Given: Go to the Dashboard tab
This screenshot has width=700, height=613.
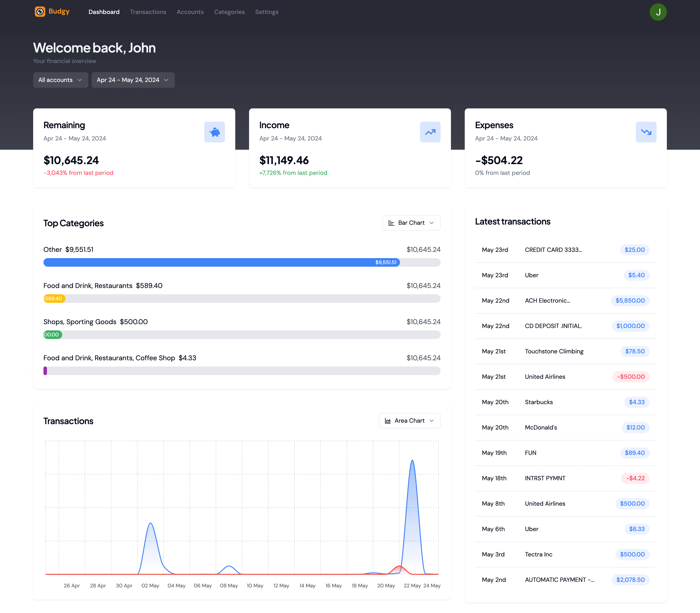Looking at the screenshot, I should (x=104, y=12).
